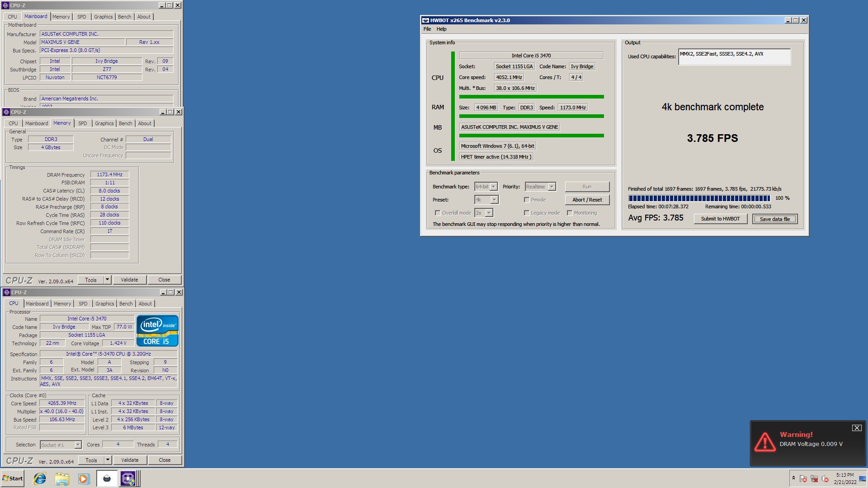Open Help menu in HWBOT benchmark
Screen dimensions: 868x488
[441, 29]
